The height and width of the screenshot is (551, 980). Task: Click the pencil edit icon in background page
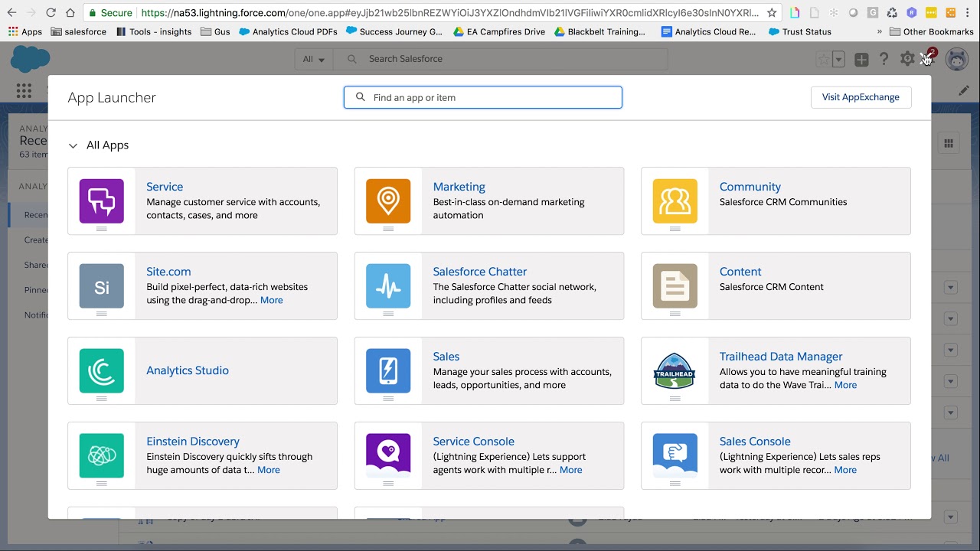click(x=964, y=90)
